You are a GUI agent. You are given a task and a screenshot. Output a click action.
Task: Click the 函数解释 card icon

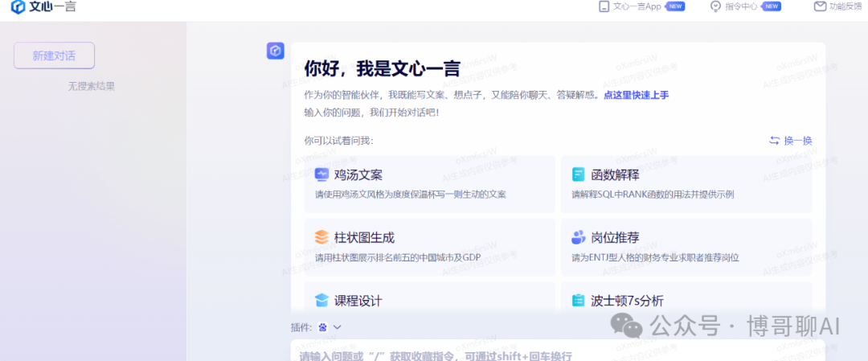[x=579, y=175]
